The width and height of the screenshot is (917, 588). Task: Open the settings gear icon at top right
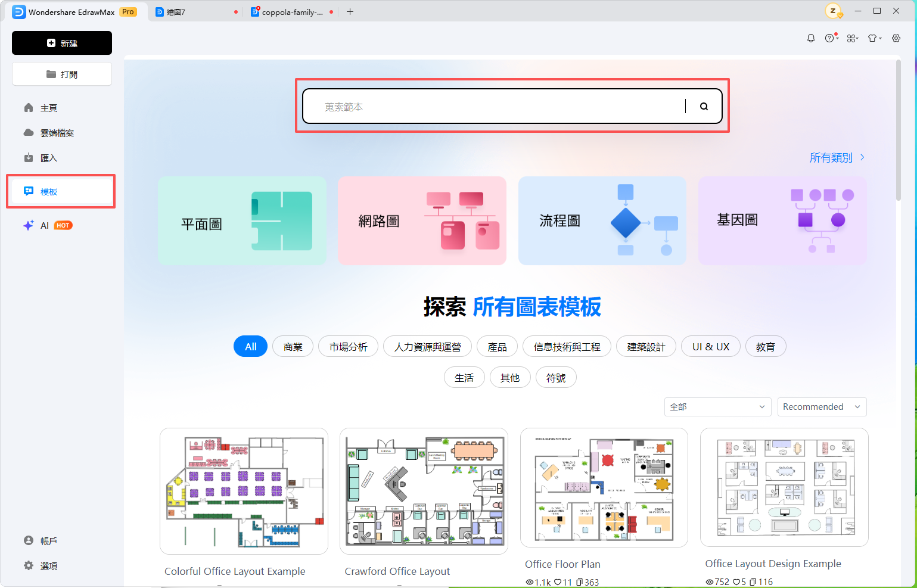click(x=896, y=38)
